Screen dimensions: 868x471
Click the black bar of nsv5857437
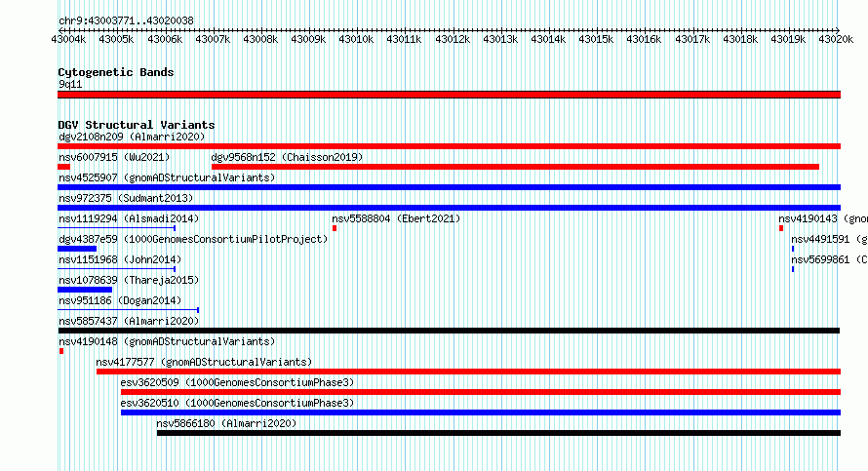(x=449, y=331)
